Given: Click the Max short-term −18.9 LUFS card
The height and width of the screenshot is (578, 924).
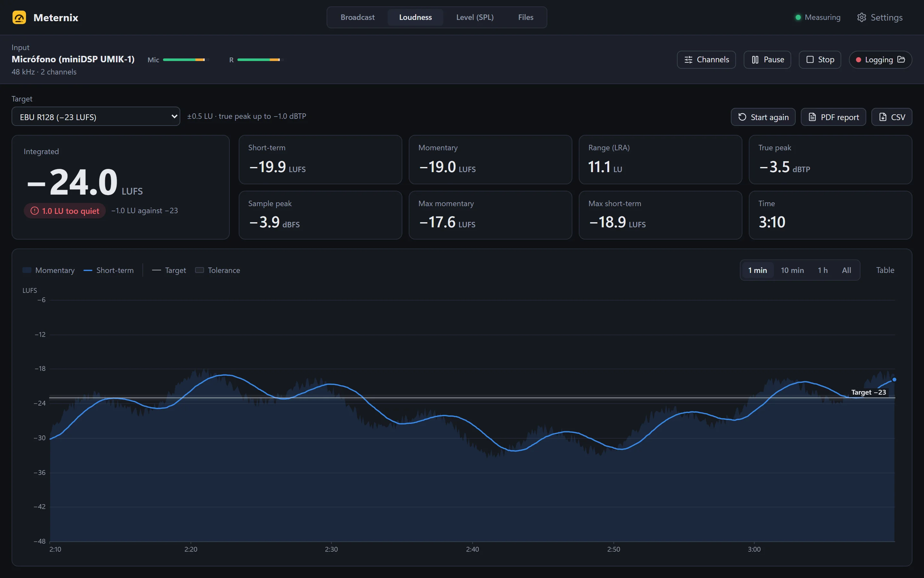Looking at the screenshot, I should pyautogui.click(x=660, y=215).
